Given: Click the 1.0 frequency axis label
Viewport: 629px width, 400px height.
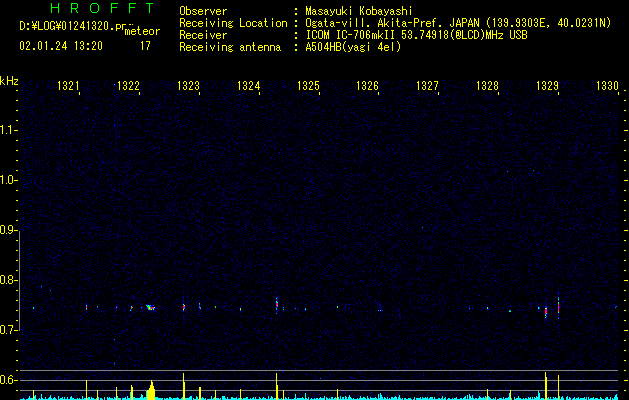Looking at the screenshot, I should point(8,180).
